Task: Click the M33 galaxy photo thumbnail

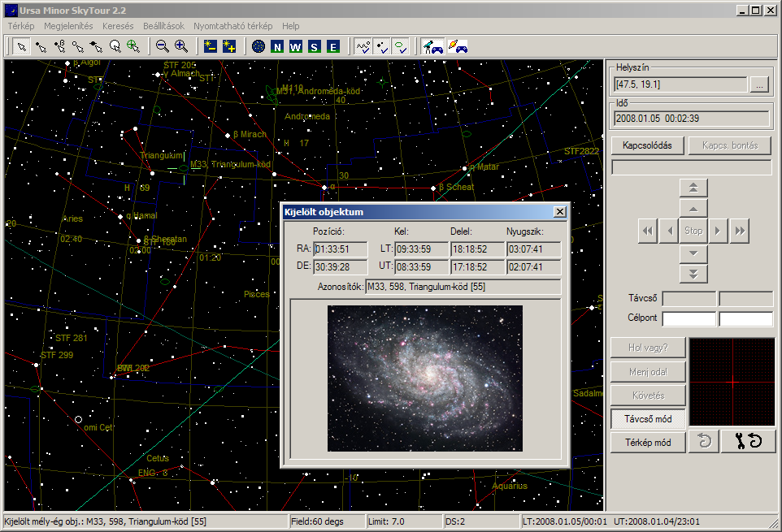Action: [425, 378]
